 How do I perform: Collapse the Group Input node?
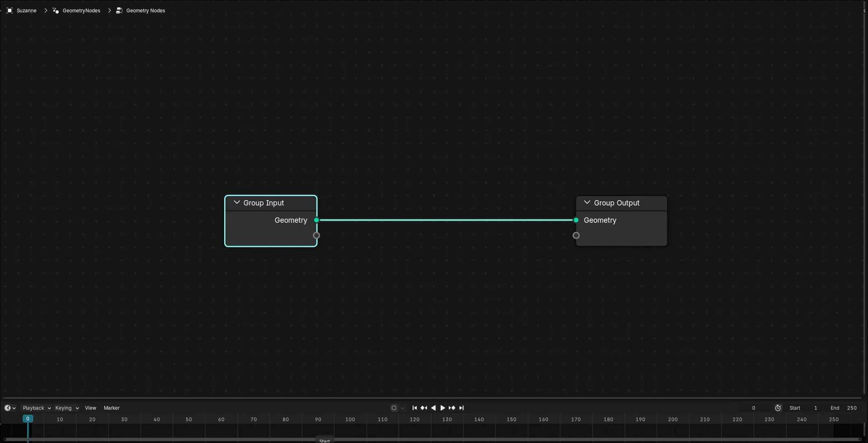tap(236, 203)
